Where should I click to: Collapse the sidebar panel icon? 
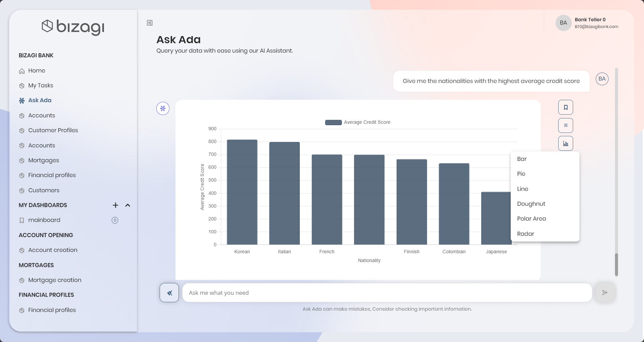(x=150, y=23)
